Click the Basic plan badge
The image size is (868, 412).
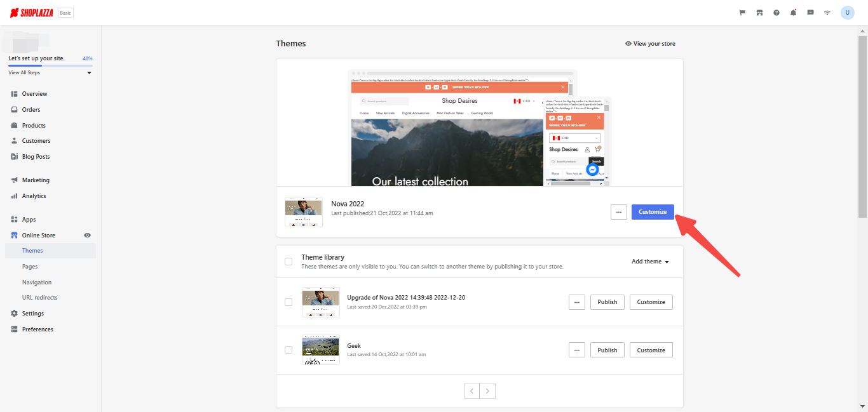click(65, 13)
